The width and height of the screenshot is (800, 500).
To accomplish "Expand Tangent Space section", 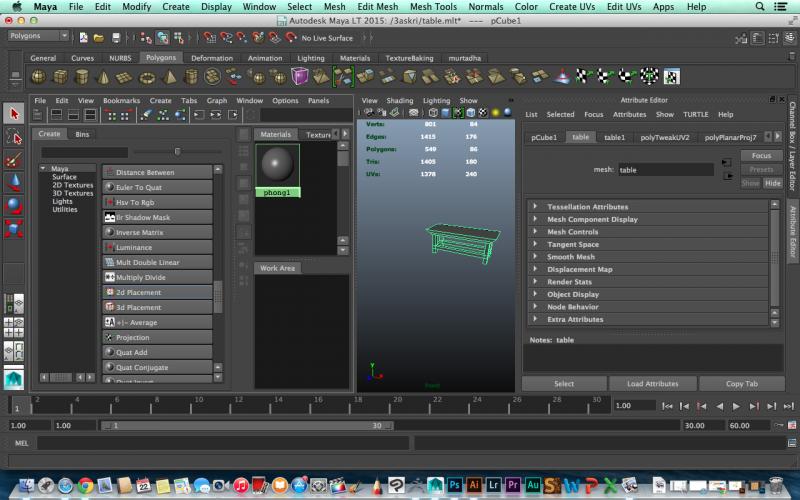I will 535,244.
